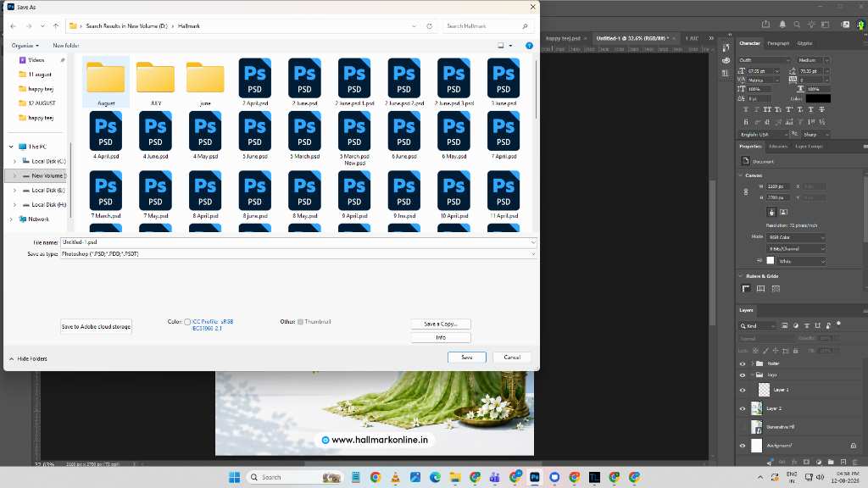Select the August folder

[x=106, y=82]
